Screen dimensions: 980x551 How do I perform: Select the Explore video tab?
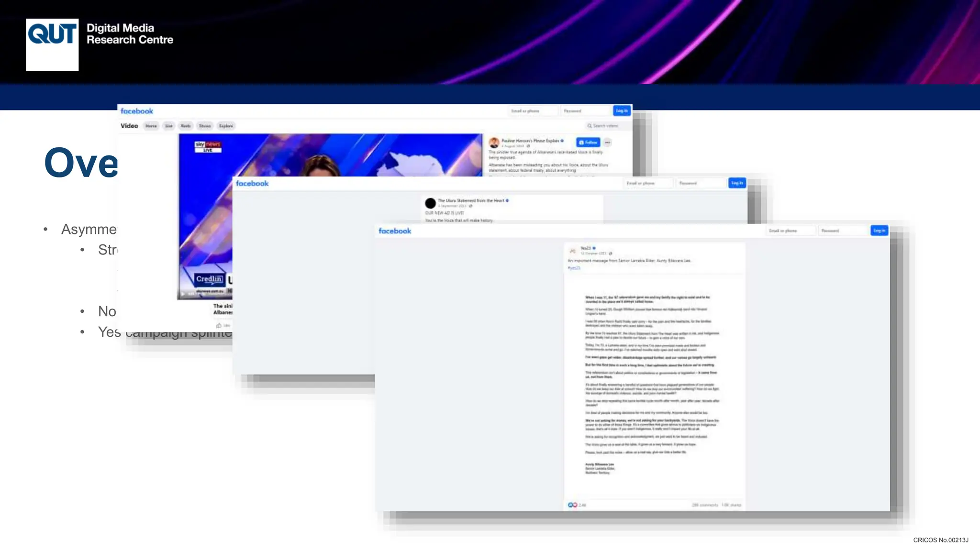(226, 126)
